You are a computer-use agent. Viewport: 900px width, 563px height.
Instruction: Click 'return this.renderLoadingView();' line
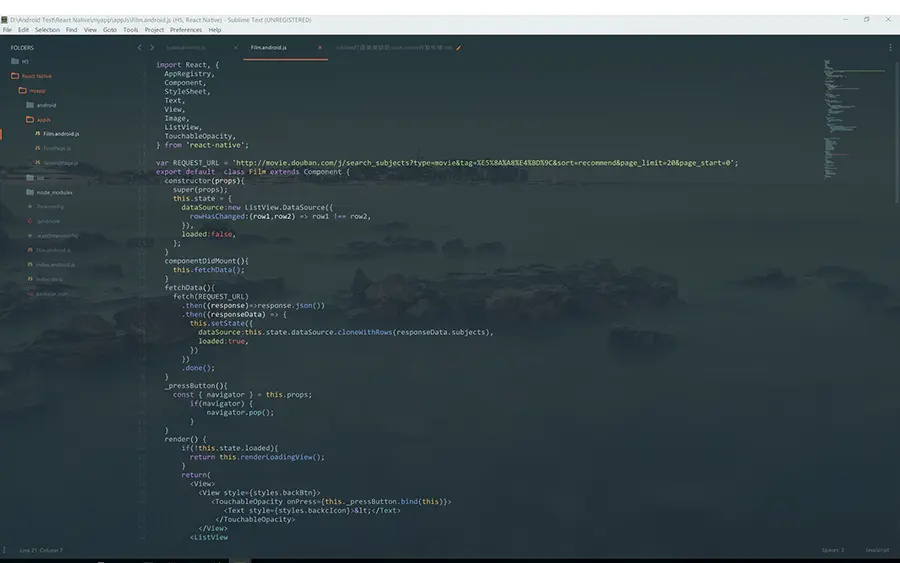click(257, 457)
